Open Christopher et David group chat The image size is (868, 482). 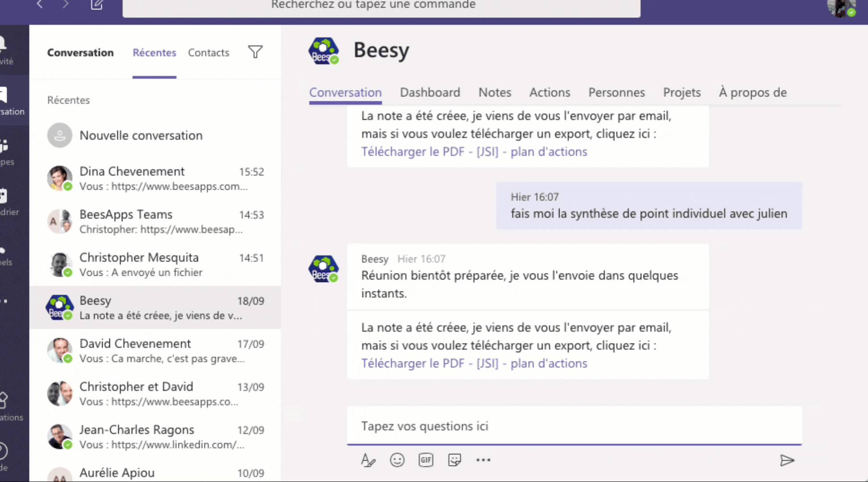click(x=155, y=394)
